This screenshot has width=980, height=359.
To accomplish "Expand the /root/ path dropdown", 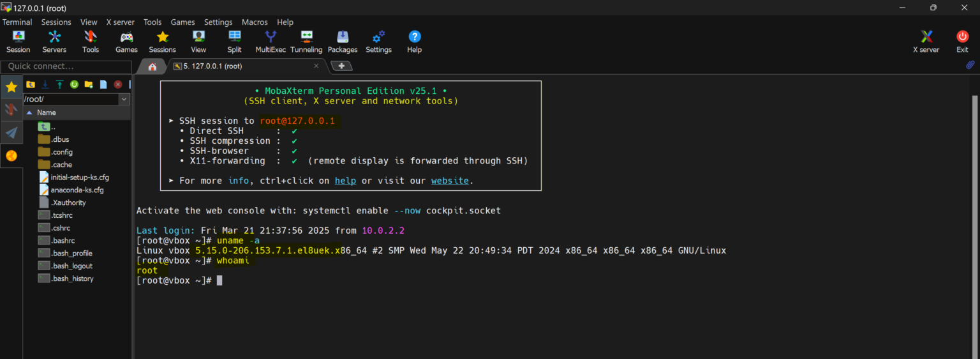I will [x=124, y=100].
